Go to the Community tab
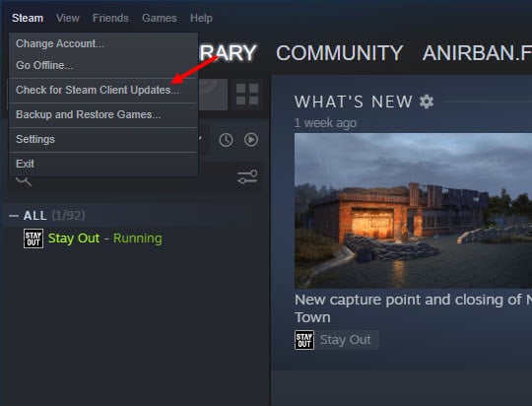Screen dimensions: 532x406 coord(339,53)
